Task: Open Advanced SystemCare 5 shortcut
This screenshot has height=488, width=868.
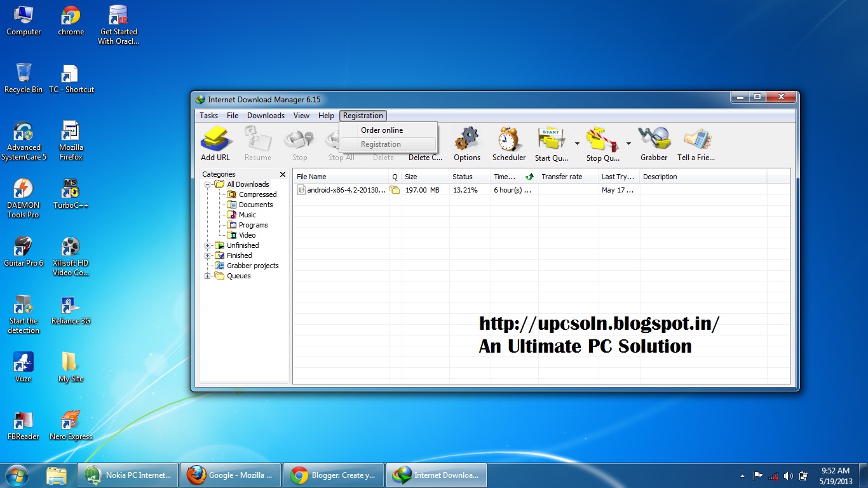Action: tap(24, 140)
